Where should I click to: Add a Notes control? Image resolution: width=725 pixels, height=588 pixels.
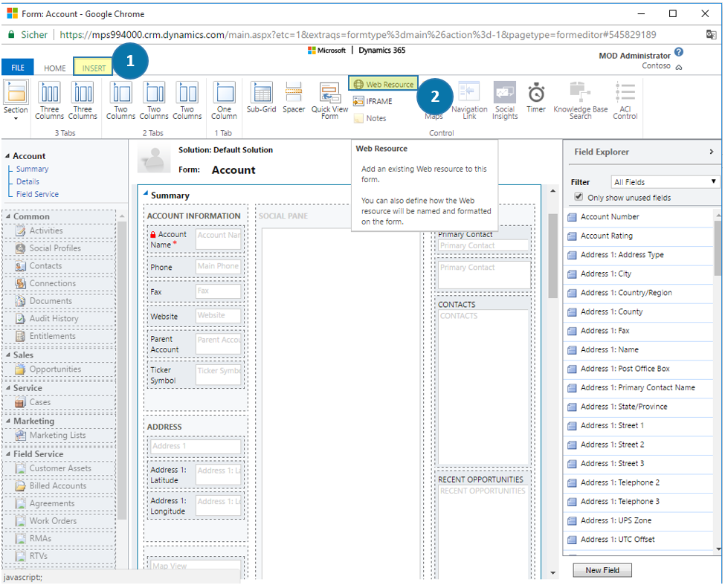click(371, 117)
